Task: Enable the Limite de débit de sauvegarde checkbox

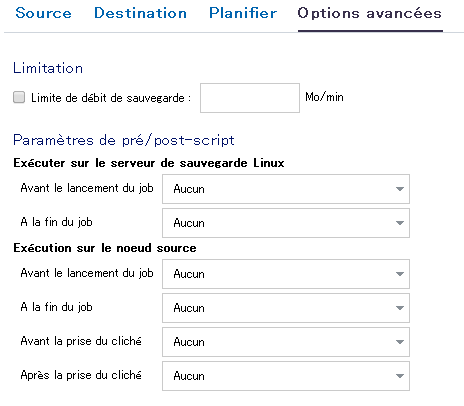Action: coord(19,98)
